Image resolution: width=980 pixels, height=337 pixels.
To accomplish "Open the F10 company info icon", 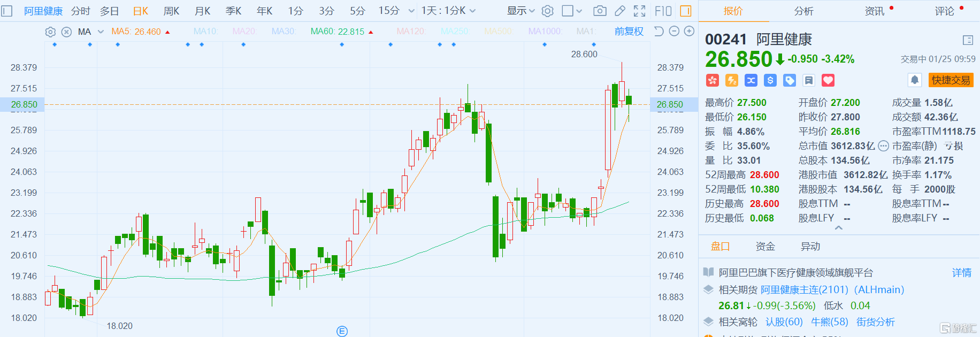I will pyautogui.click(x=663, y=11).
